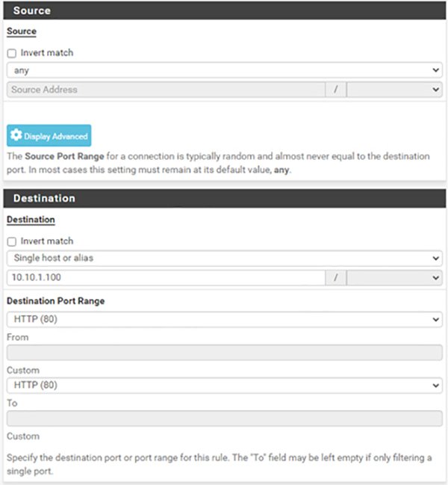Viewport: 448px width, 485px height.
Task: Click the gear icon on Display Advanced
Action: pos(16,136)
